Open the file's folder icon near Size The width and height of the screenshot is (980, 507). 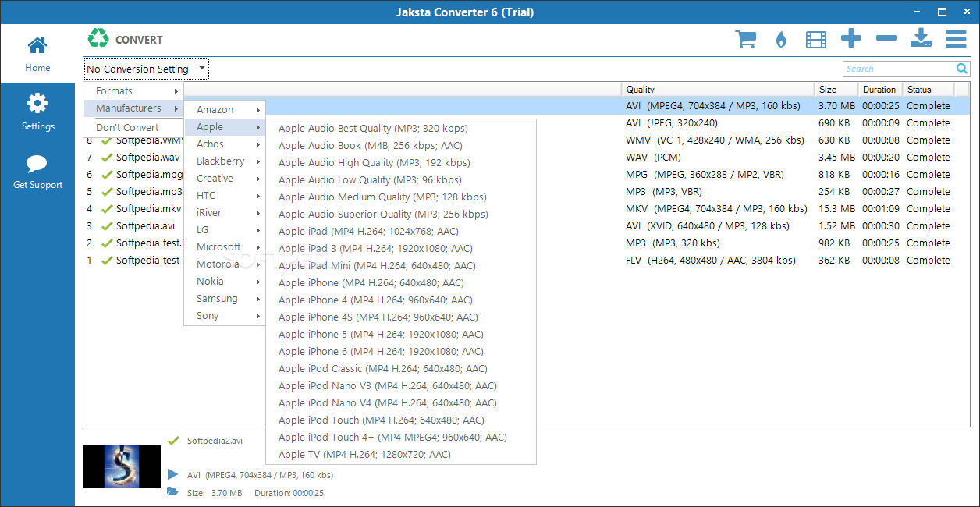(x=172, y=492)
